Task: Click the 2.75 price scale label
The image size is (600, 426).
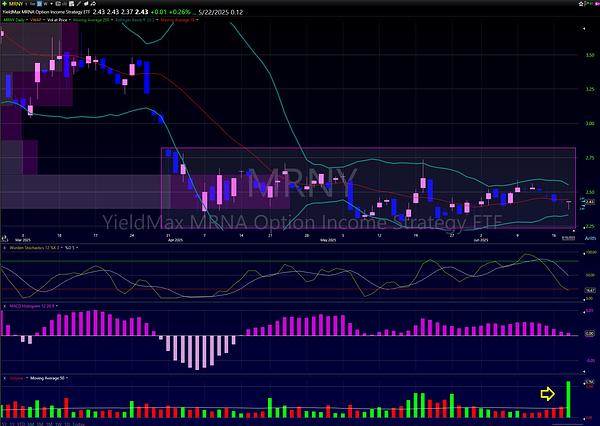Action: pos(590,158)
